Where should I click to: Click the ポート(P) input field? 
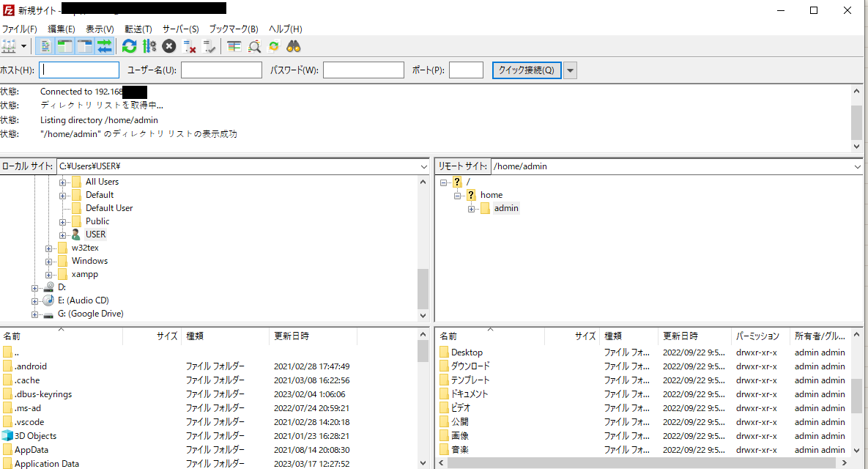466,70
